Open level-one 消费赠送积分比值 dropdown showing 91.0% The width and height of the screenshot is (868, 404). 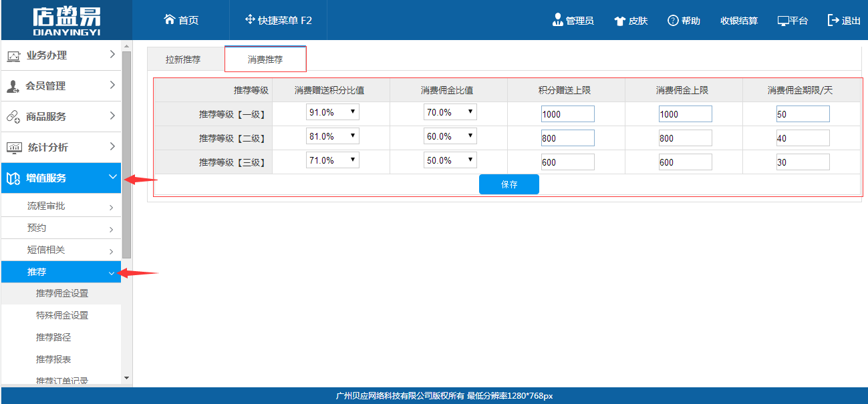click(332, 112)
